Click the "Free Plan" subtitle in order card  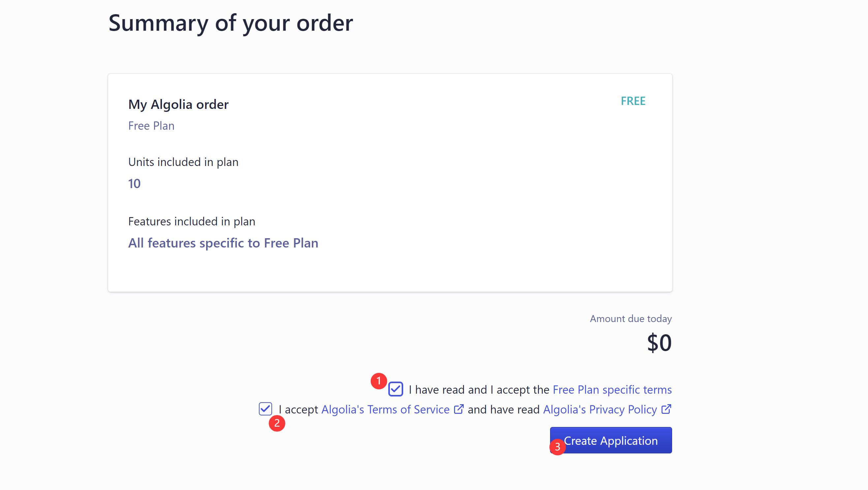pyautogui.click(x=151, y=126)
